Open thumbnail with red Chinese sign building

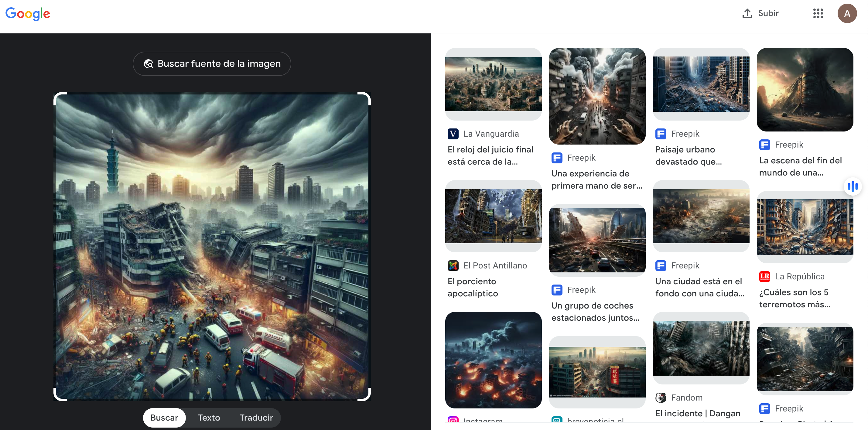[597, 372]
